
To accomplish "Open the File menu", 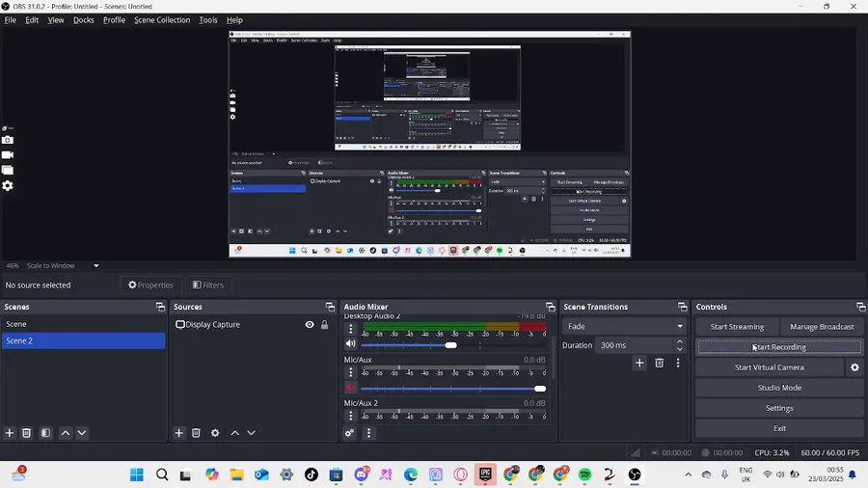I will tap(10, 20).
